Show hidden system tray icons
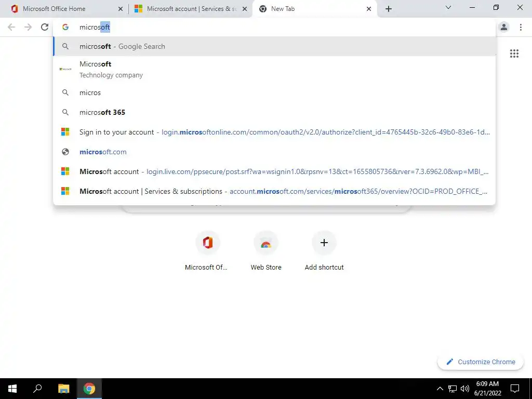The height and width of the screenshot is (399, 532). tap(440, 389)
